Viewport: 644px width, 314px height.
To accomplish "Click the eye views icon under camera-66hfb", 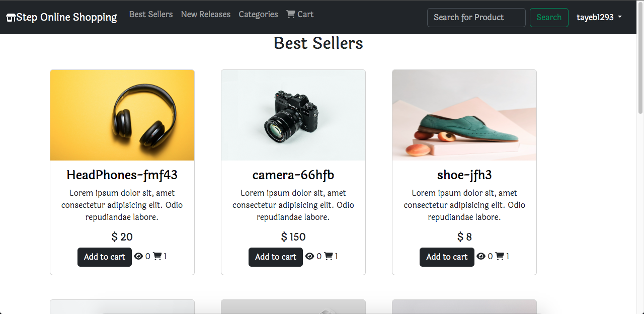I will coord(310,256).
